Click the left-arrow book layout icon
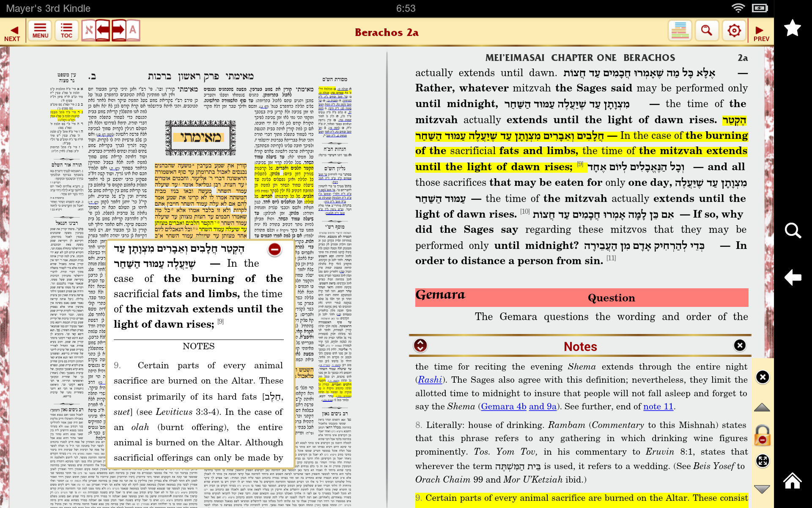The image size is (812, 508). pyautogui.click(x=103, y=30)
